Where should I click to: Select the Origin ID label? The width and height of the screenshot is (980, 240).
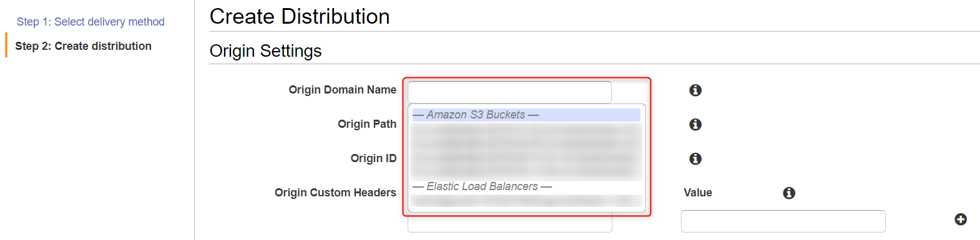(373, 158)
